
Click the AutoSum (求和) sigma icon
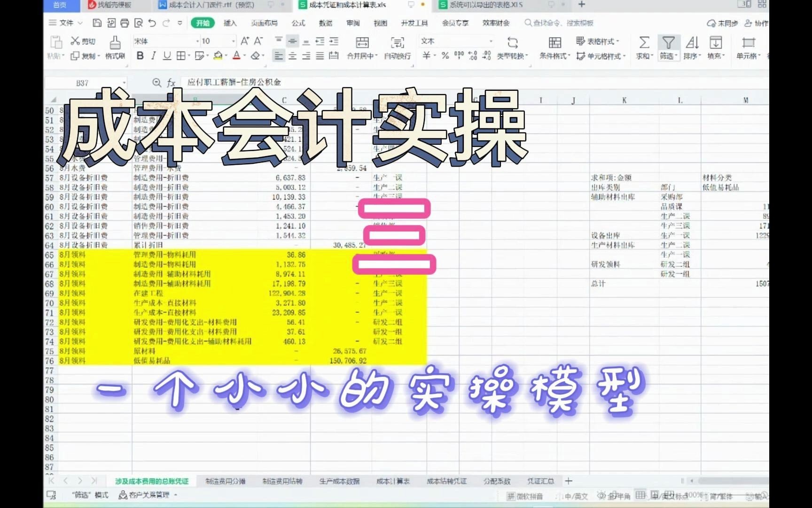point(644,43)
